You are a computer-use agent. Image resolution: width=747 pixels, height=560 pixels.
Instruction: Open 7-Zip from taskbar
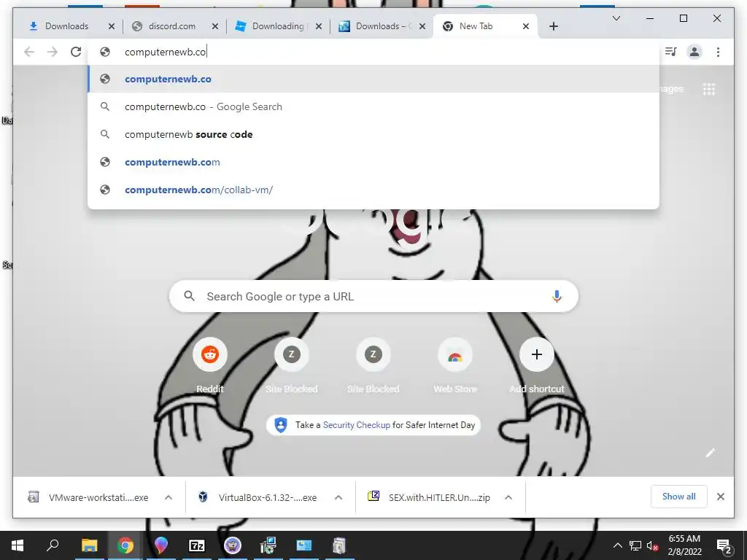(x=197, y=545)
